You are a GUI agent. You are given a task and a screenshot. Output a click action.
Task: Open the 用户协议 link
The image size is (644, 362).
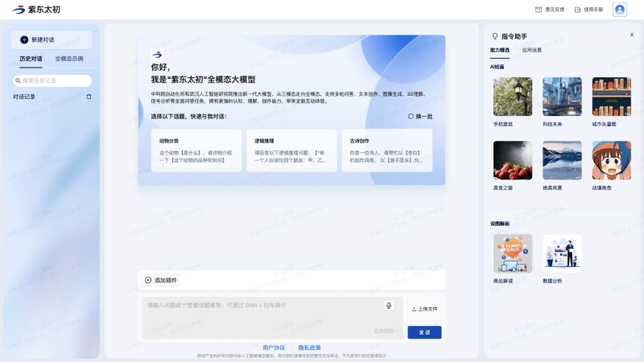[274, 348]
